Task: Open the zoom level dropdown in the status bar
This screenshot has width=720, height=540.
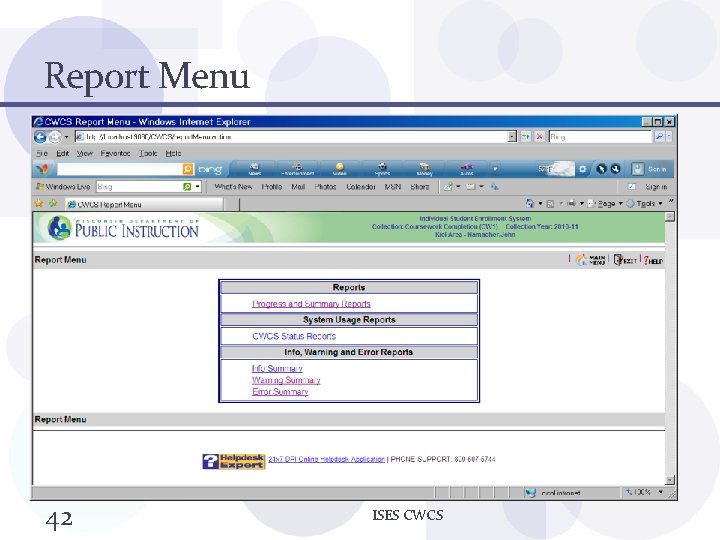Action: pyautogui.click(x=661, y=492)
